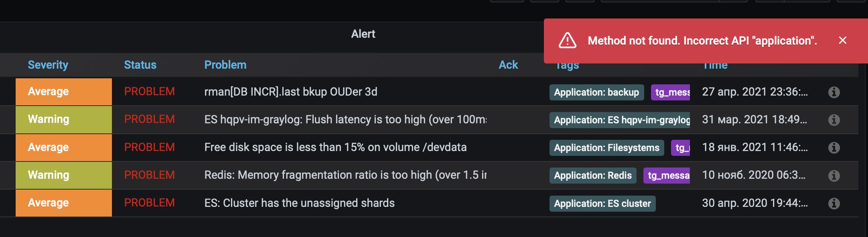Click the info icon for the ES Flush latency alert
This screenshot has width=868, height=237.
pos(834,119)
